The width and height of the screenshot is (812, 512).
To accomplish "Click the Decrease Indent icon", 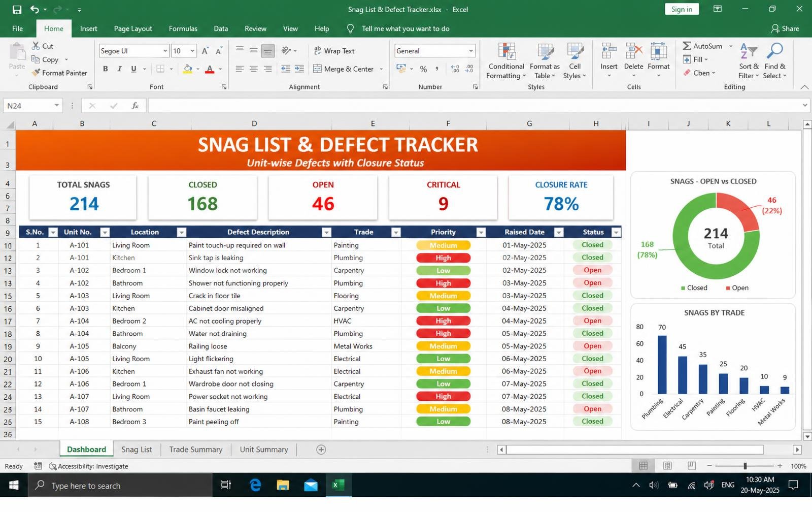I will click(286, 69).
